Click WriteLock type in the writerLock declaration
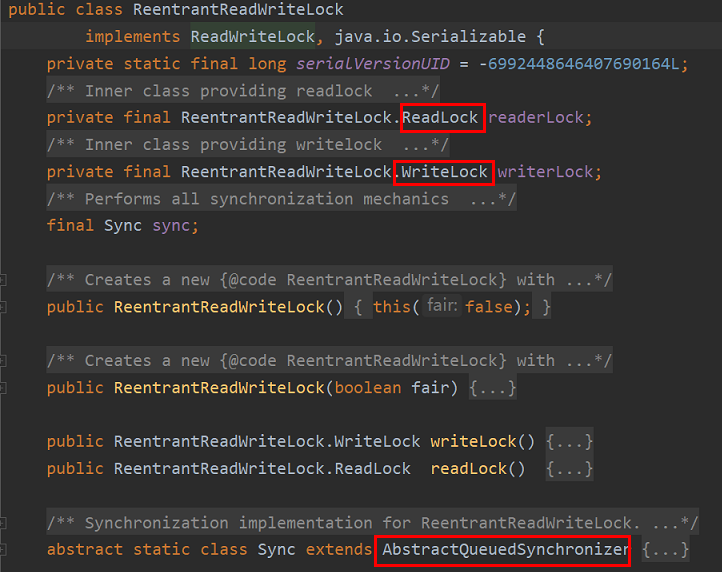The image size is (722, 572). pos(444,172)
